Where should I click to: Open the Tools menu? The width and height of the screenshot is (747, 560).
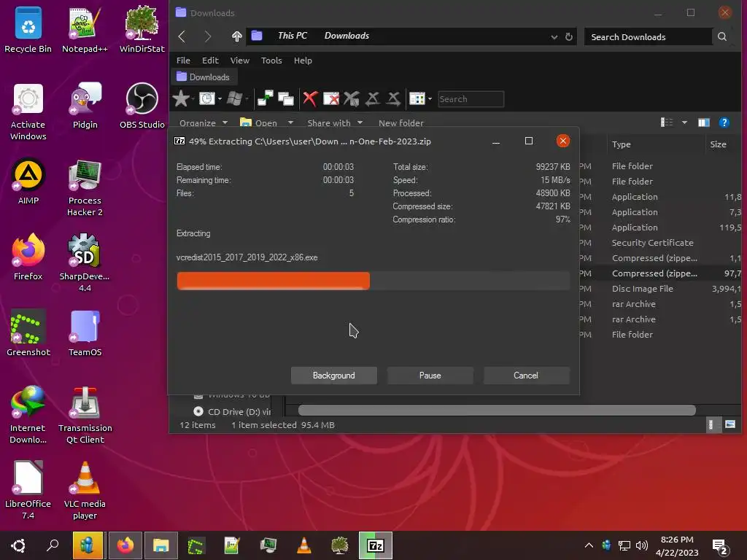[x=271, y=61]
